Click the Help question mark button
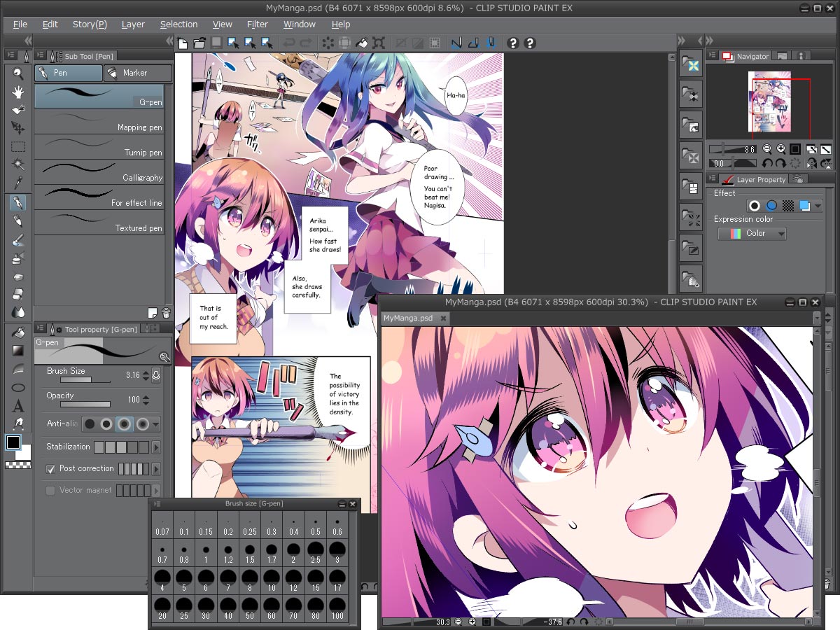Image resolution: width=840 pixels, height=630 pixels. (x=513, y=43)
